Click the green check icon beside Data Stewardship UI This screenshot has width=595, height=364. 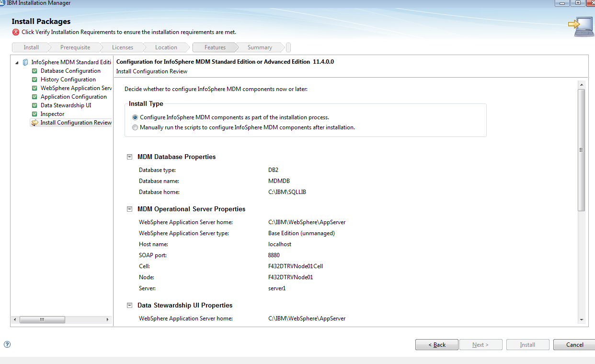(34, 105)
